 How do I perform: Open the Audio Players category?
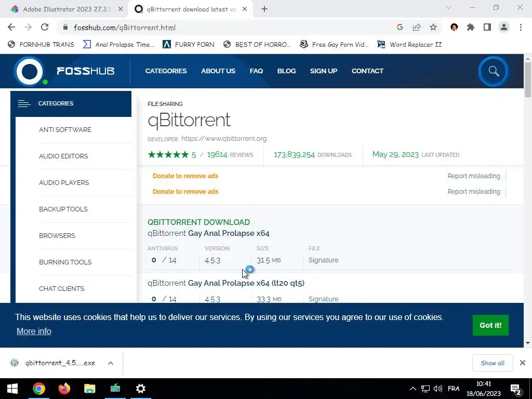(x=64, y=182)
